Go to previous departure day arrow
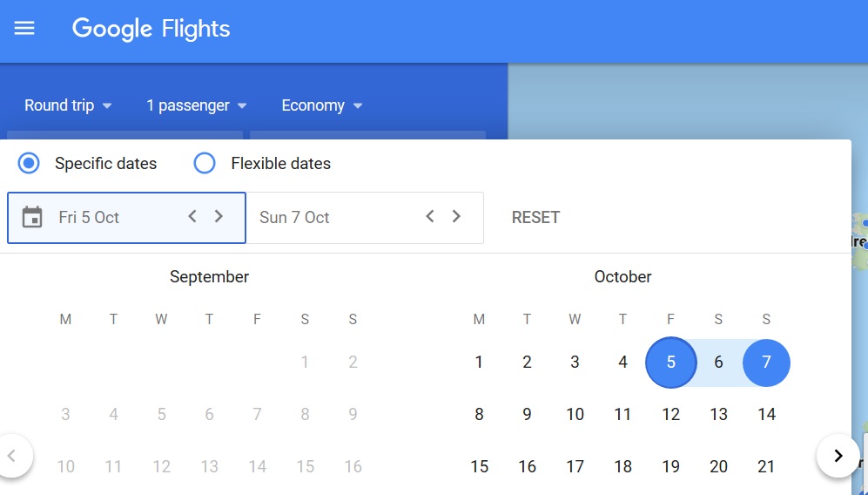 pos(192,216)
